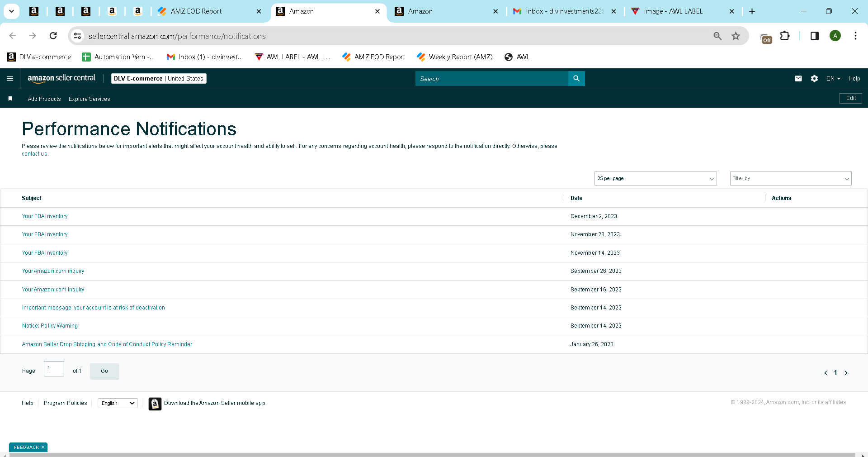Open the Notice: Policy Warning notification

[x=50, y=326]
